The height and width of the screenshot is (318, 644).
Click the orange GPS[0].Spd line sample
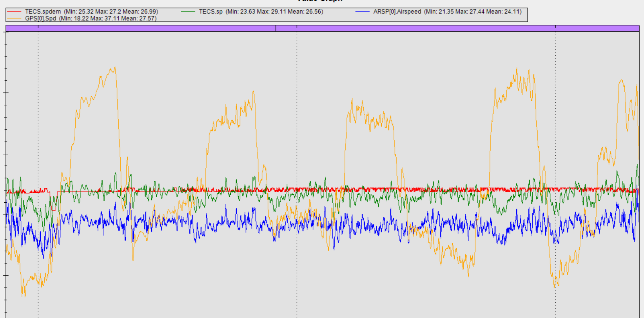(14, 18)
